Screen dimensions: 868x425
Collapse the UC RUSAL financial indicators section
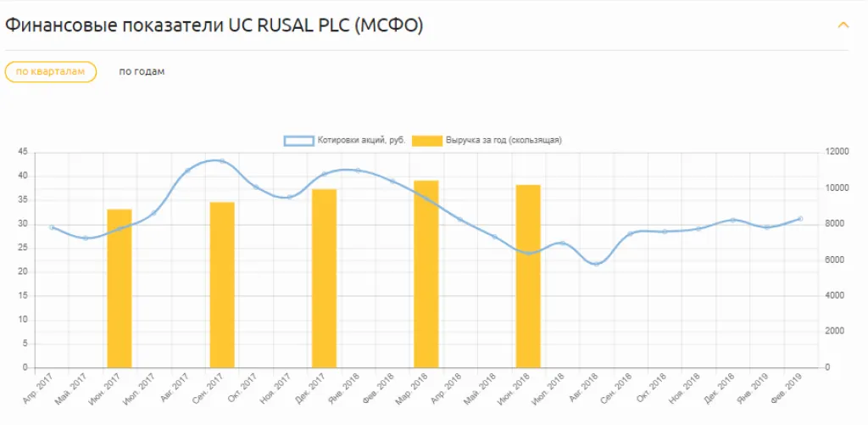843,25
